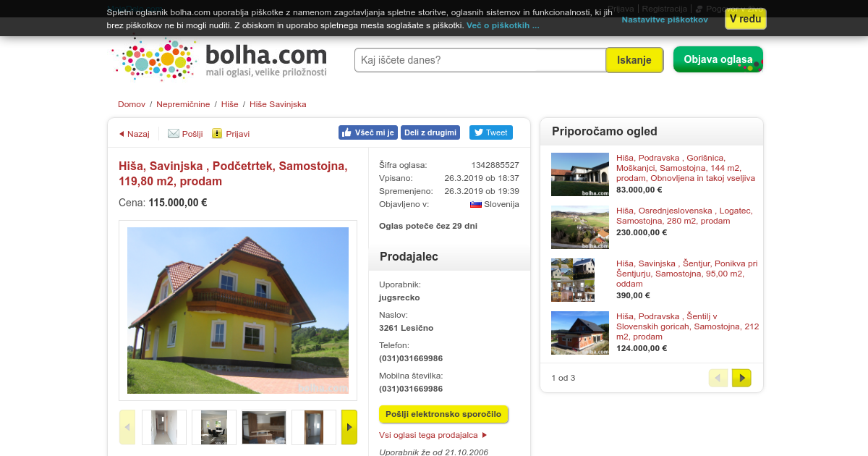Focus the Kaj iščete danes search field

click(x=480, y=60)
